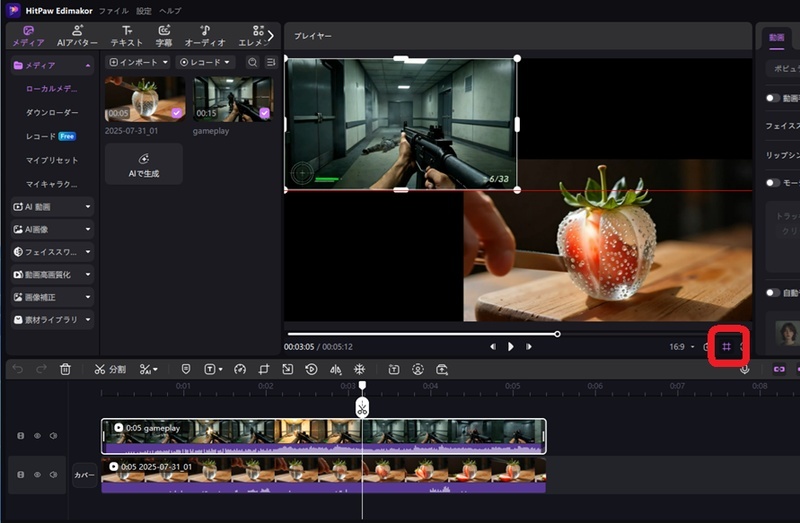The image size is (800, 523).
Task: Click the purple chain link icon
Action: click(779, 369)
